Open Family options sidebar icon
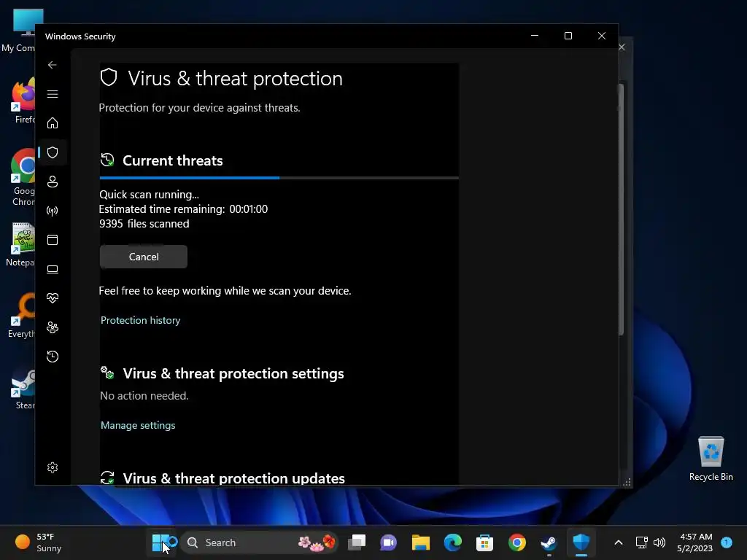747x560 pixels. [53, 327]
